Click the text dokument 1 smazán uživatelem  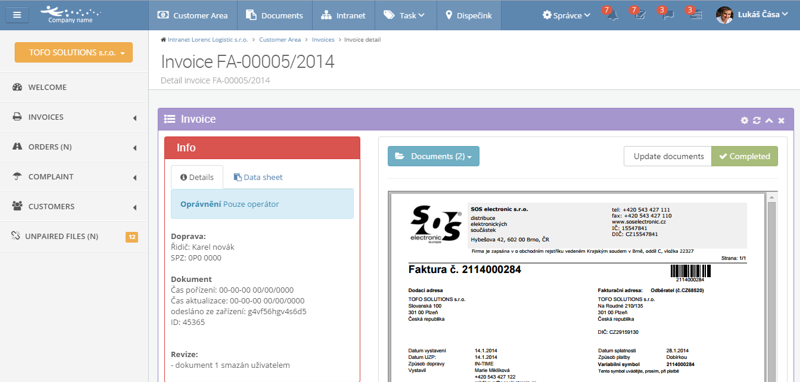[233, 365]
